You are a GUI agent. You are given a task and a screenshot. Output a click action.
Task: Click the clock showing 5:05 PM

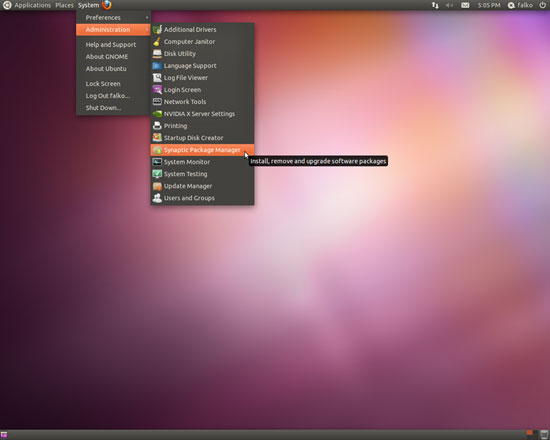[x=489, y=5]
